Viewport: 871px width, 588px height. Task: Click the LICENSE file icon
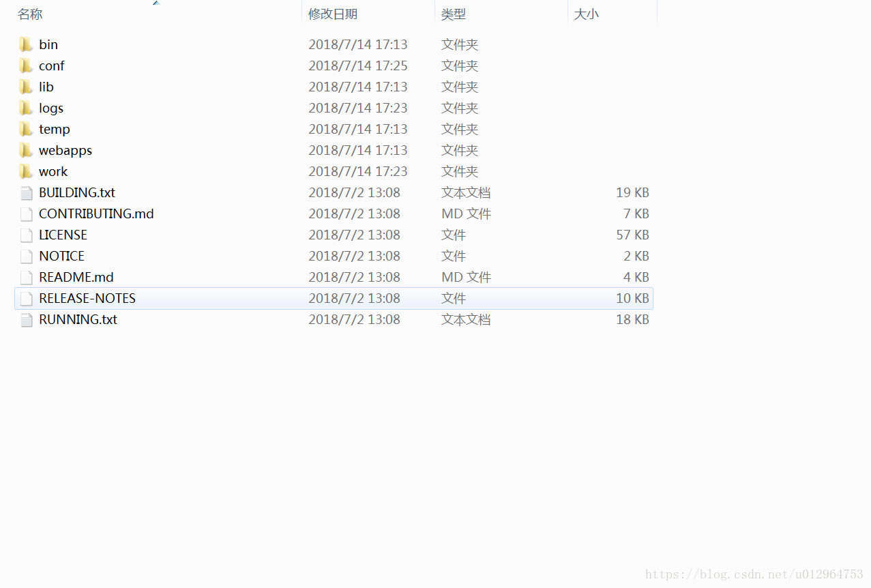pyautogui.click(x=27, y=235)
